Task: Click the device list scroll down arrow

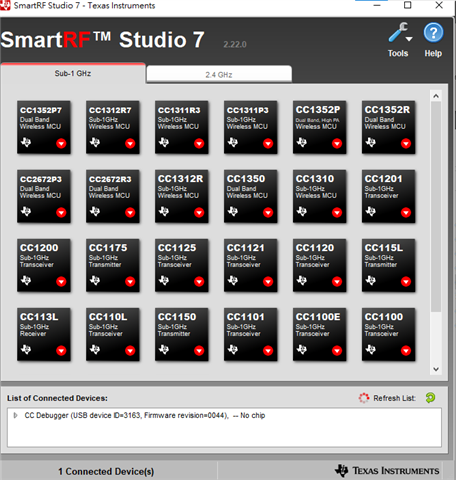Action: (436, 369)
